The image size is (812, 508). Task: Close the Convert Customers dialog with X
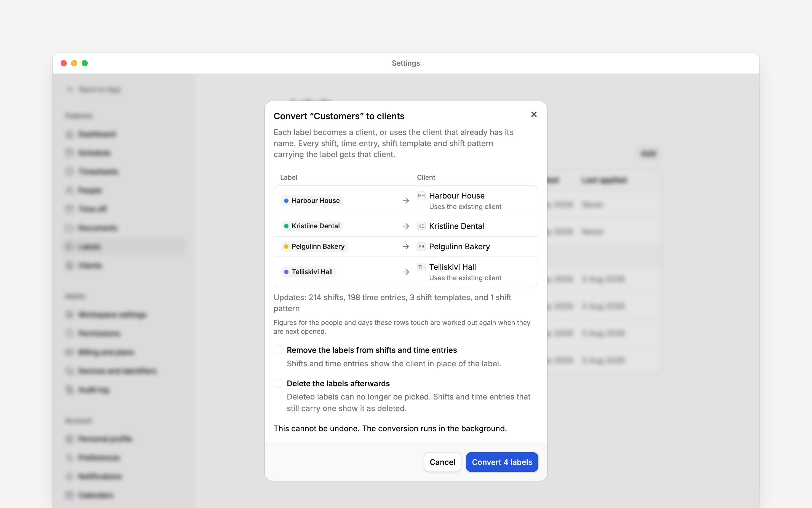point(534,115)
